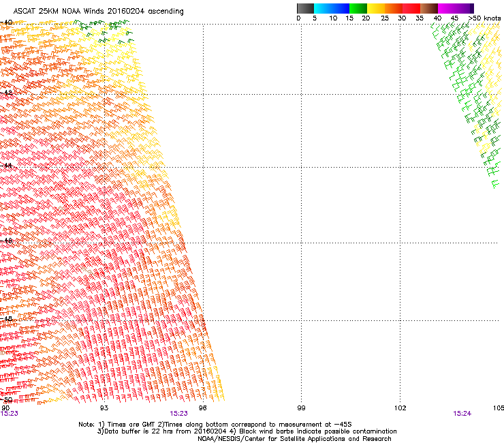504x443 pixels.
Task: Click the longitude label '102'
Action: pyautogui.click(x=400, y=408)
